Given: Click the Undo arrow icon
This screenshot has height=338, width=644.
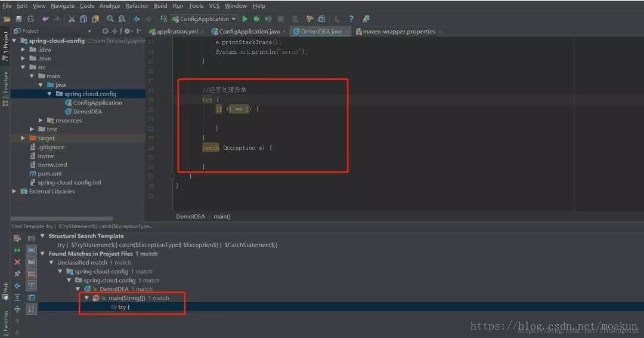Looking at the screenshot, I should pyautogui.click(x=45, y=19).
